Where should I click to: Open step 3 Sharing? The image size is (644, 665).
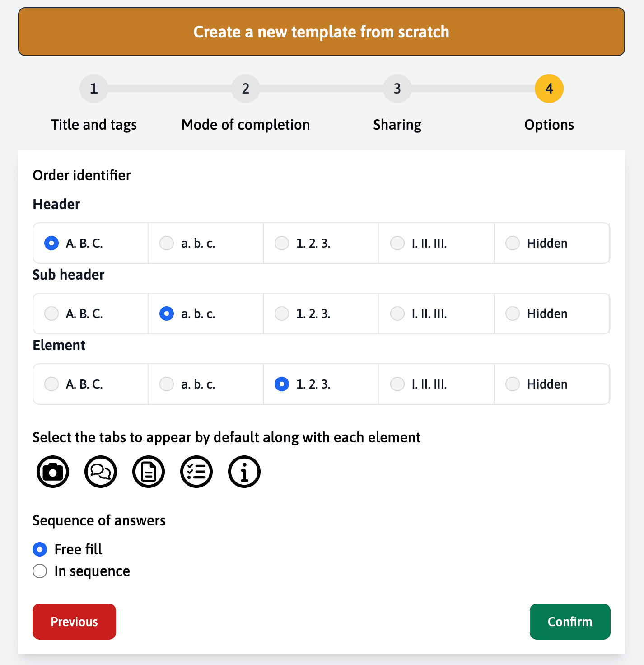coord(397,89)
